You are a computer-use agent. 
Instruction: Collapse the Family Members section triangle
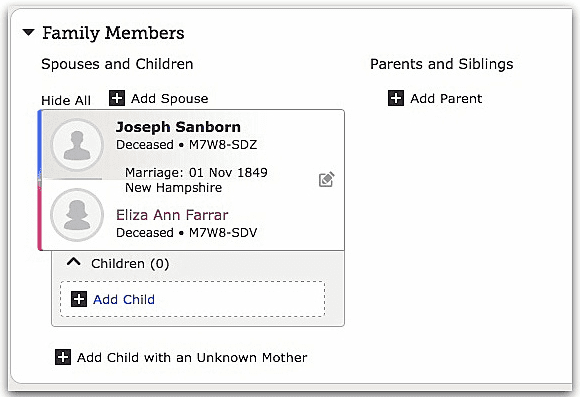click(28, 33)
